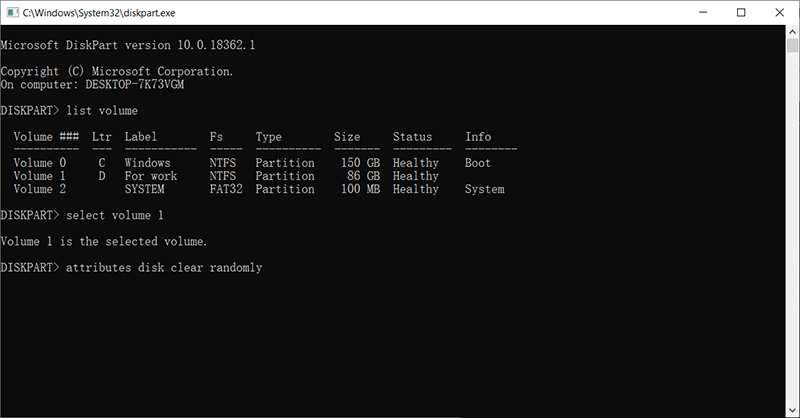Image resolution: width=800 pixels, height=418 pixels.
Task: Click 'Volume 1' in the table
Action: [x=40, y=176]
